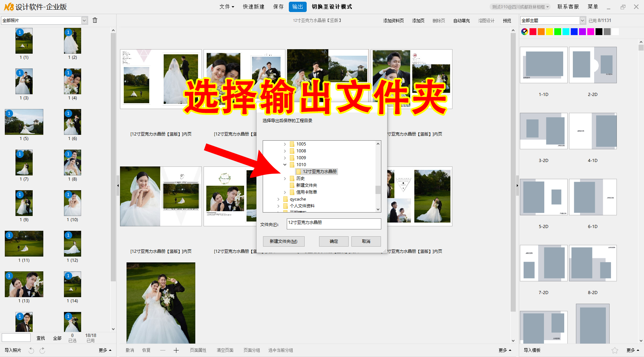Expand the 历史 folder node

pyautogui.click(x=285, y=178)
